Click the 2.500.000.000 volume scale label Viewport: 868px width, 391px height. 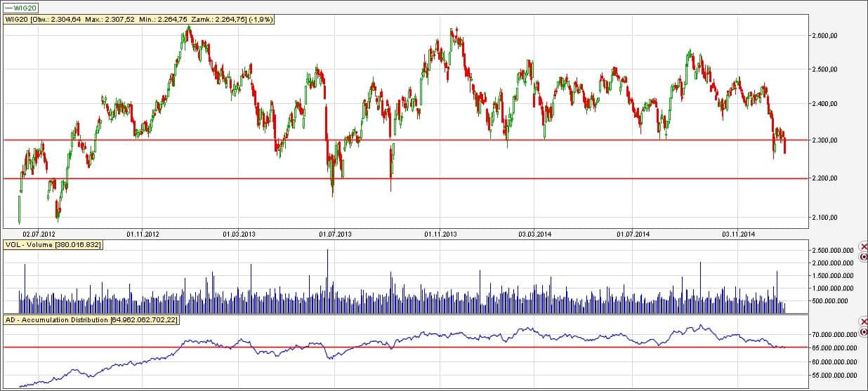(829, 251)
